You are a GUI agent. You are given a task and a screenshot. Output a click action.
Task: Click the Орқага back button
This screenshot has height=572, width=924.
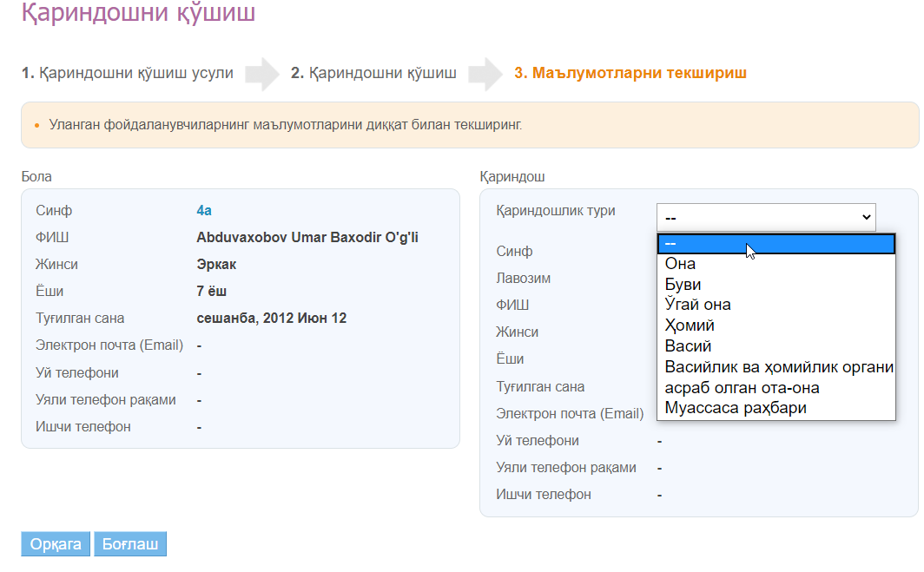pyautogui.click(x=56, y=544)
